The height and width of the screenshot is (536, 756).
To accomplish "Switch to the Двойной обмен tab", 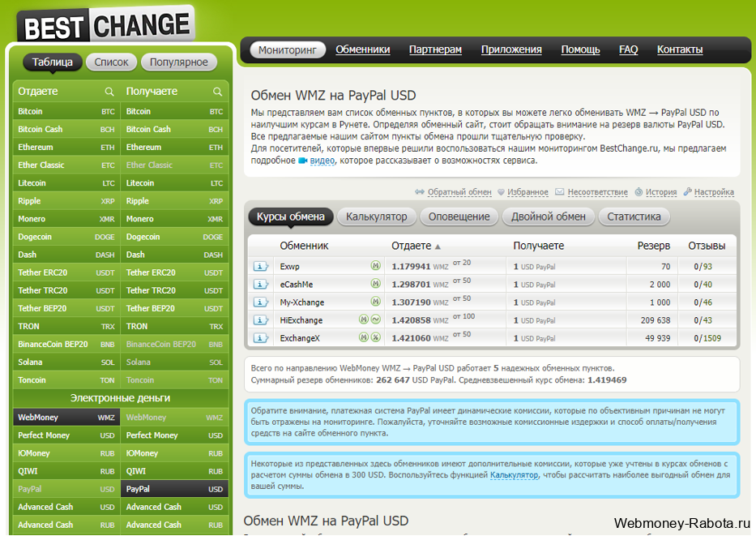I will [x=549, y=217].
